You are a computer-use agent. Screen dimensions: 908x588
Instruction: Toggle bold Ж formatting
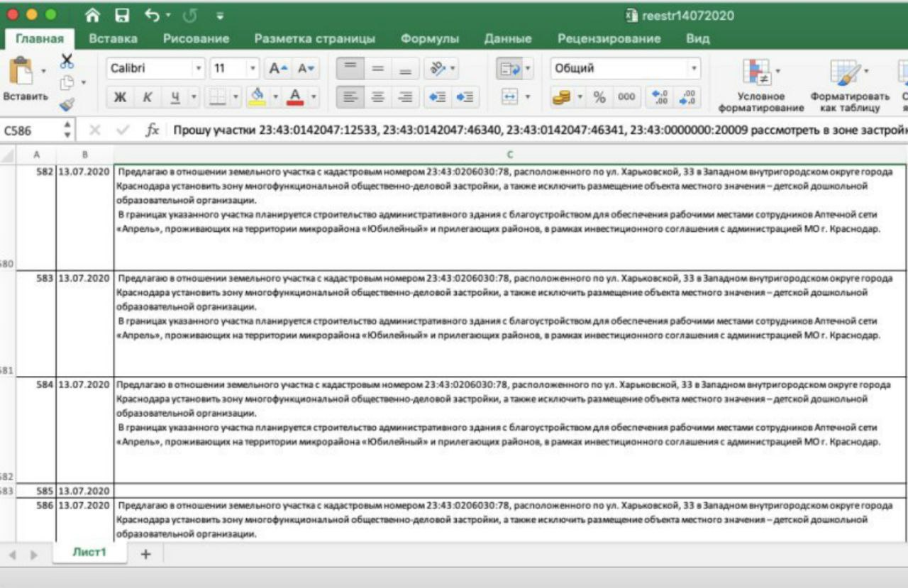tap(120, 97)
